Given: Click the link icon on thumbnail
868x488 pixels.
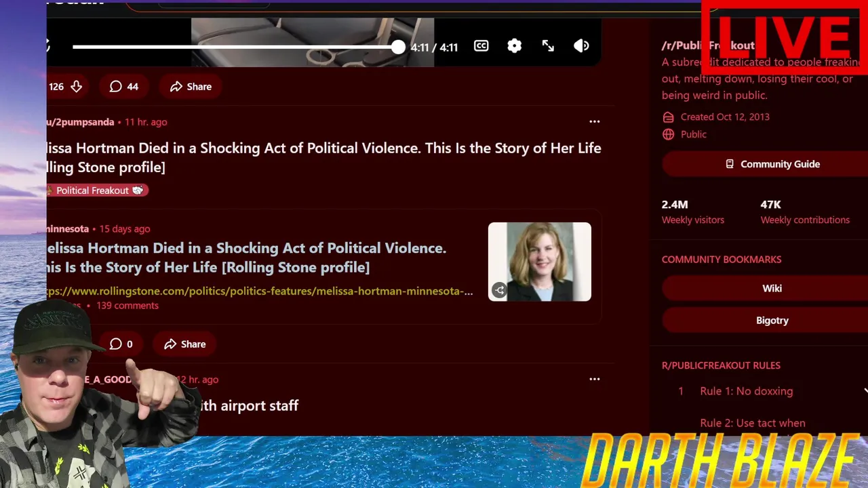Looking at the screenshot, I should coord(499,290).
